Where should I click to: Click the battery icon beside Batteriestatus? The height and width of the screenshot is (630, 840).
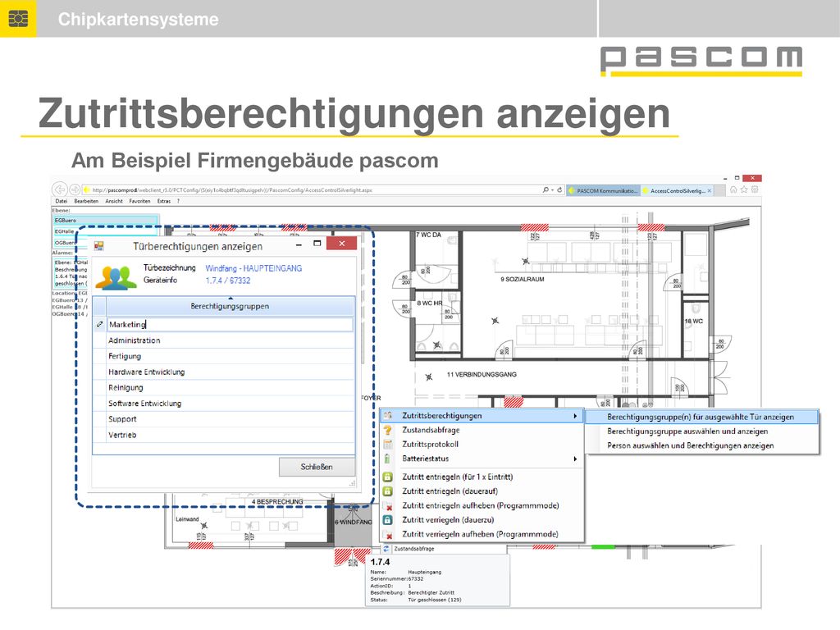[387, 459]
